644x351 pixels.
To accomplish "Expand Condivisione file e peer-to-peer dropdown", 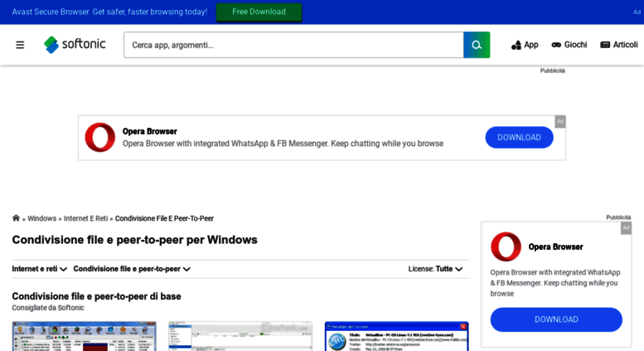I will coord(132,269).
